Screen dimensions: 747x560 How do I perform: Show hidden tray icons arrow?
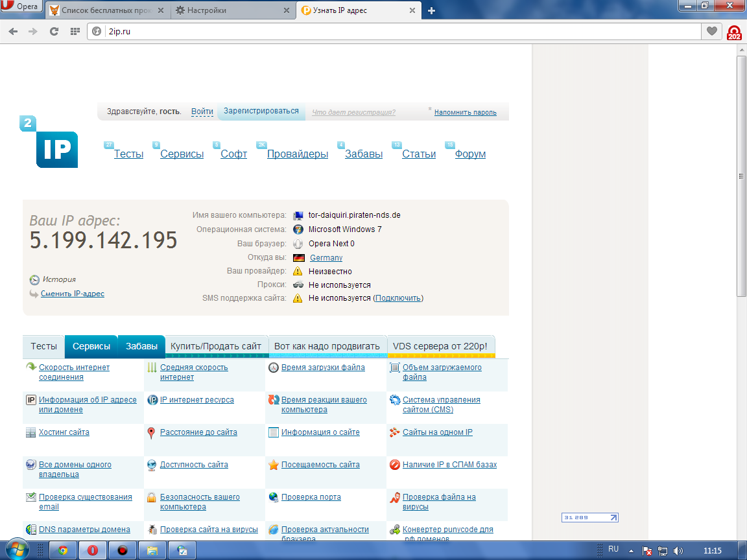(x=631, y=551)
